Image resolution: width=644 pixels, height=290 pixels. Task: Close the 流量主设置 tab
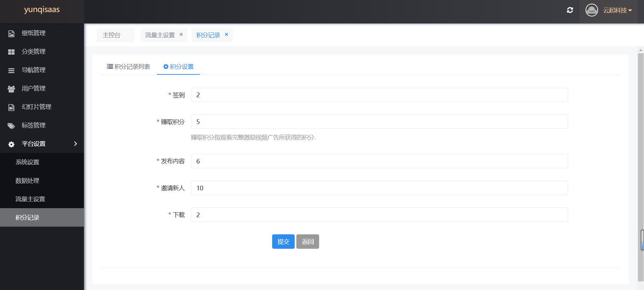tap(181, 34)
